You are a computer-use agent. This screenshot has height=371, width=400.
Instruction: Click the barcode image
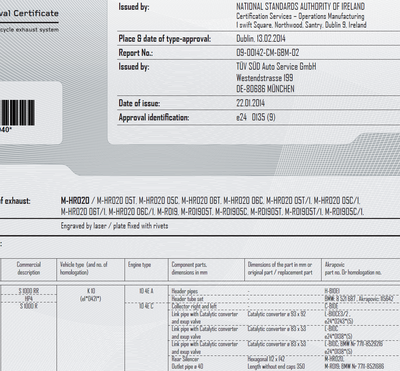(17, 113)
